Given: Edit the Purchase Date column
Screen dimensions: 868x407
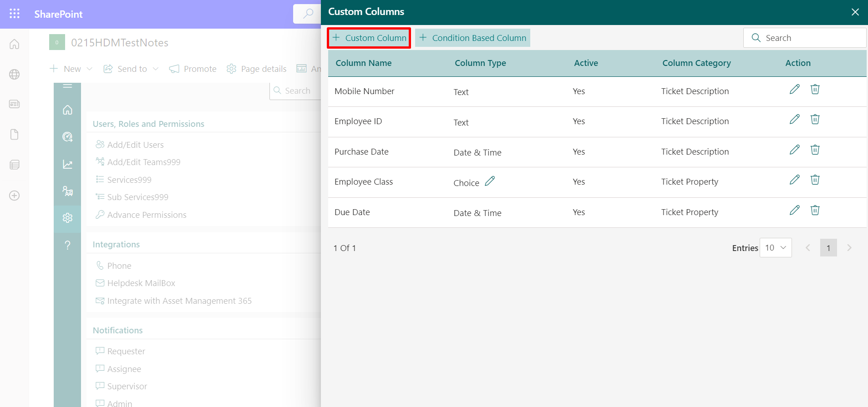Looking at the screenshot, I should (x=794, y=150).
